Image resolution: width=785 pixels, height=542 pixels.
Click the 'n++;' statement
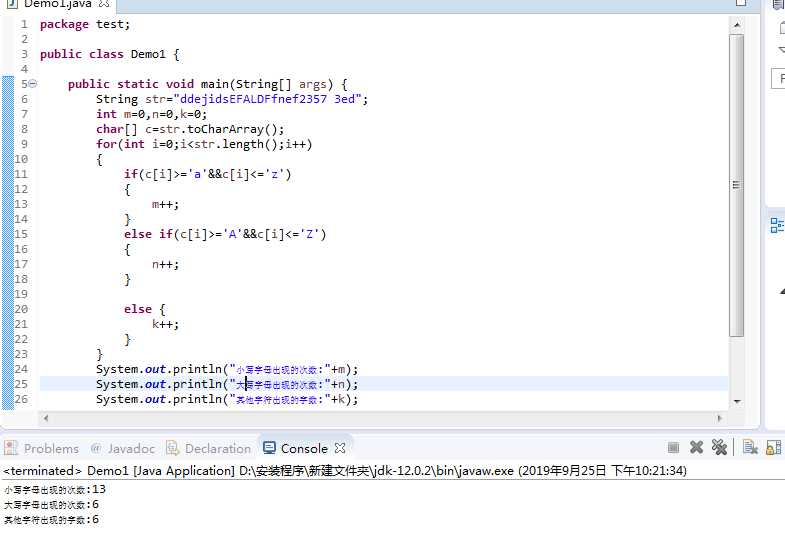tap(165, 264)
